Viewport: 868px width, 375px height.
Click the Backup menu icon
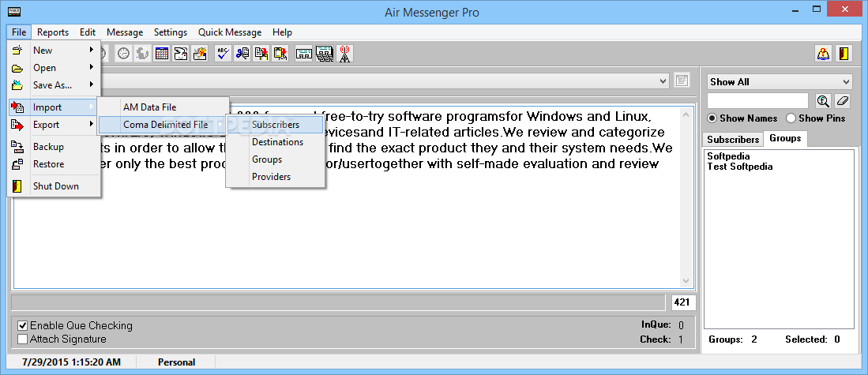(x=17, y=147)
